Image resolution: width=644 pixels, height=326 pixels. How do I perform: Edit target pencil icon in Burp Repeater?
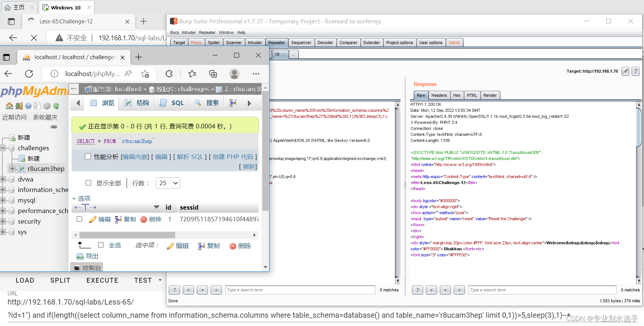625,71
